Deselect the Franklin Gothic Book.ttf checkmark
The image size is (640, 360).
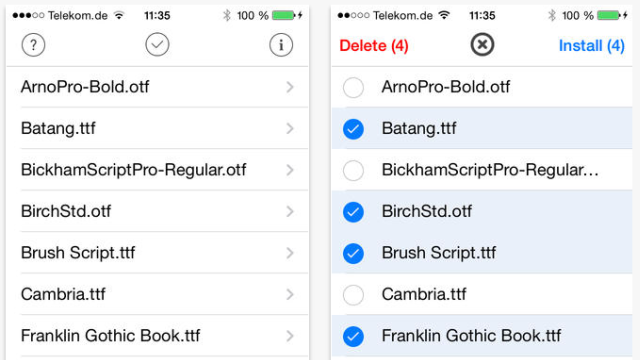[353, 336]
